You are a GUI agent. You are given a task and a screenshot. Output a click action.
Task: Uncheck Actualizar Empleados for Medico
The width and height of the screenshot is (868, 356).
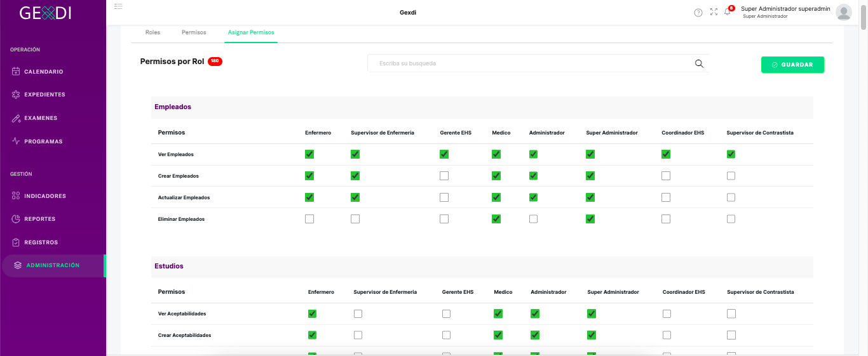[496, 197]
